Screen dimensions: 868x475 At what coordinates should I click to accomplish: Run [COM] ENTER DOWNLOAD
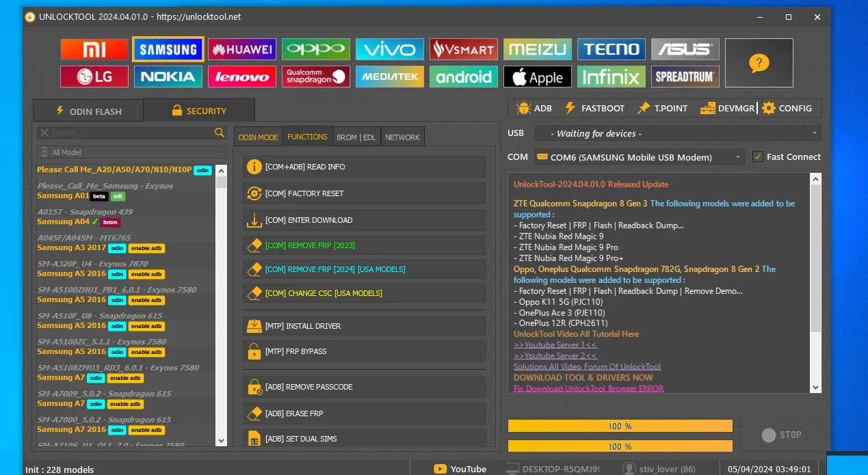364,220
